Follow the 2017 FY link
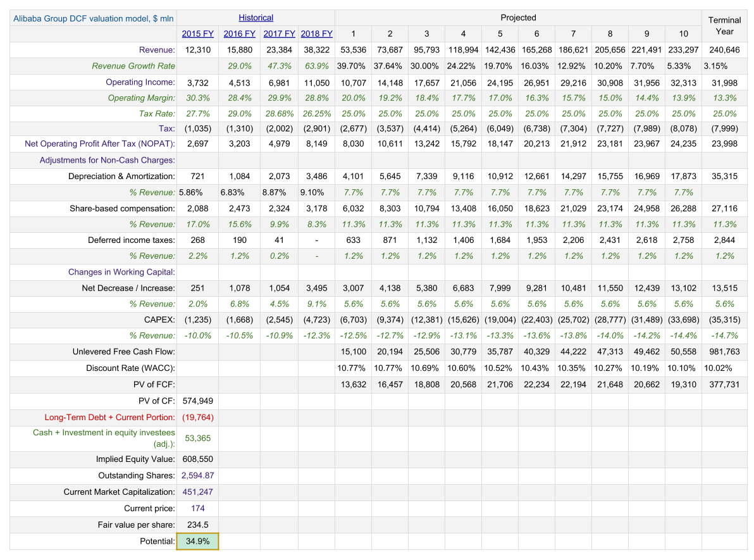 pyautogui.click(x=279, y=34)
